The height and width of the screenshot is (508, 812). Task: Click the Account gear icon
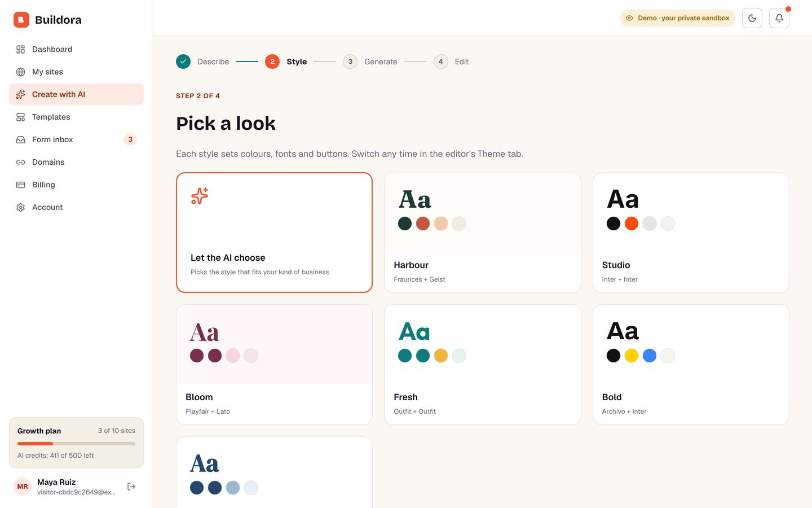21,207
